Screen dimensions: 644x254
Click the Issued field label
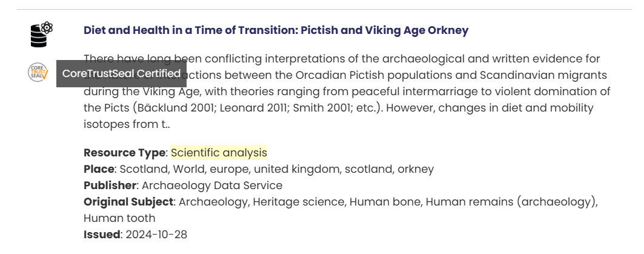click(102, 235)
